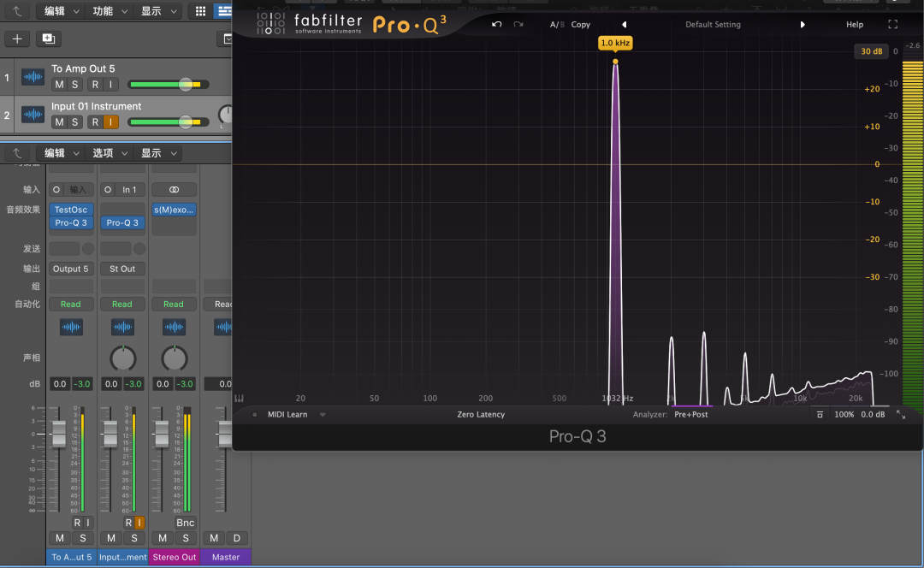The image size is (924, 568).
Task: Disable input monitoring on Input 01 Instrument track
Action: (x=110, y=122)
